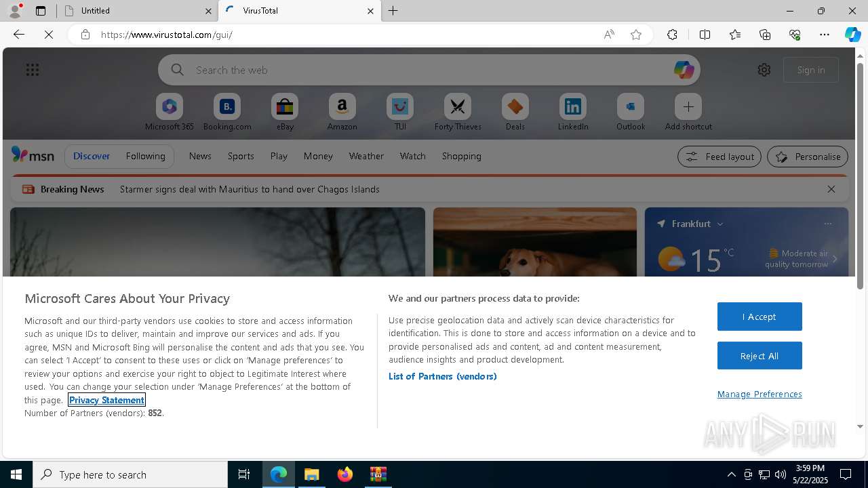This screenshot has height=488, width=868.
Task: Open the Amazon shortcut tile
Action: coord(342,113)
